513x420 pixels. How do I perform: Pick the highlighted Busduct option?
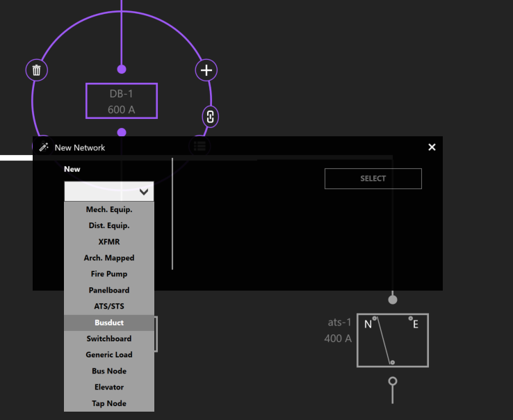tap(109, 323)
